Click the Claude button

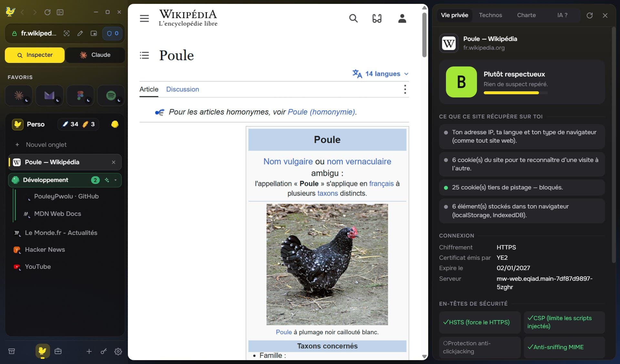95,55
